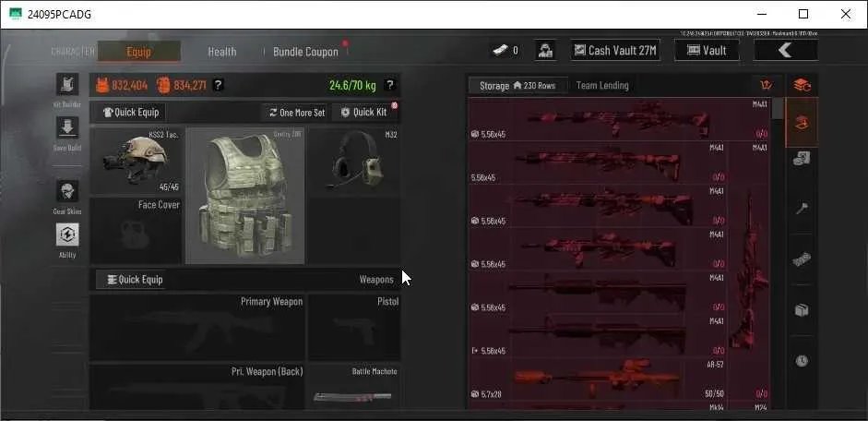Select the body armor vest slot
868x421 pixels.
click(x=244, y=196)
